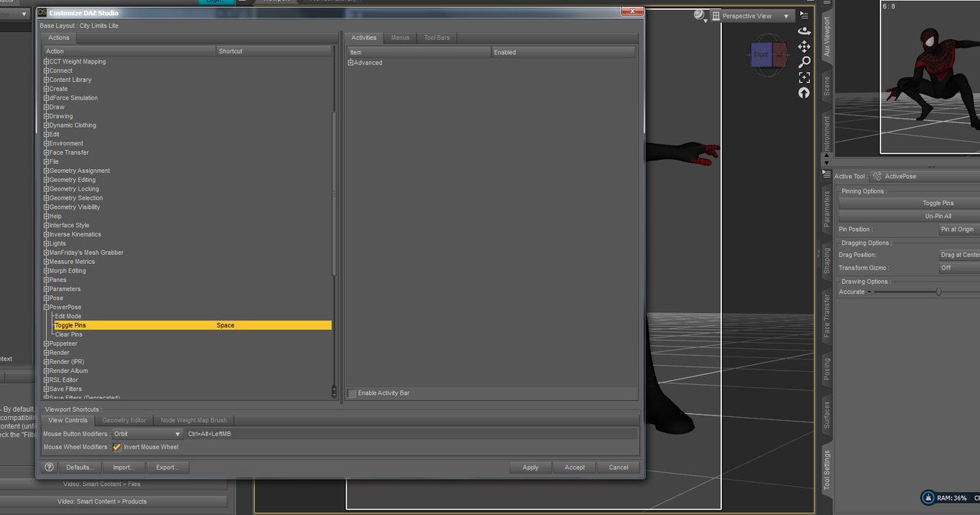
Task: Open the Surfaces side tab
Action: click(826, 415)
